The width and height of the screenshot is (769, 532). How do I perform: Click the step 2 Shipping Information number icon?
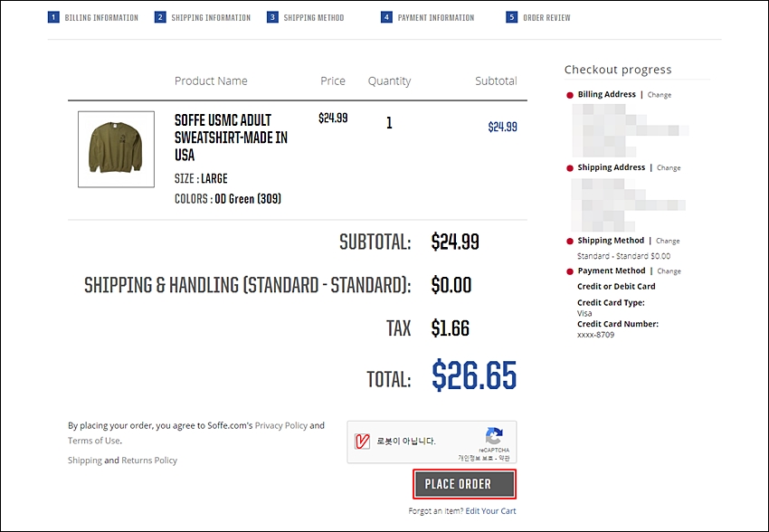pos(160,17)
